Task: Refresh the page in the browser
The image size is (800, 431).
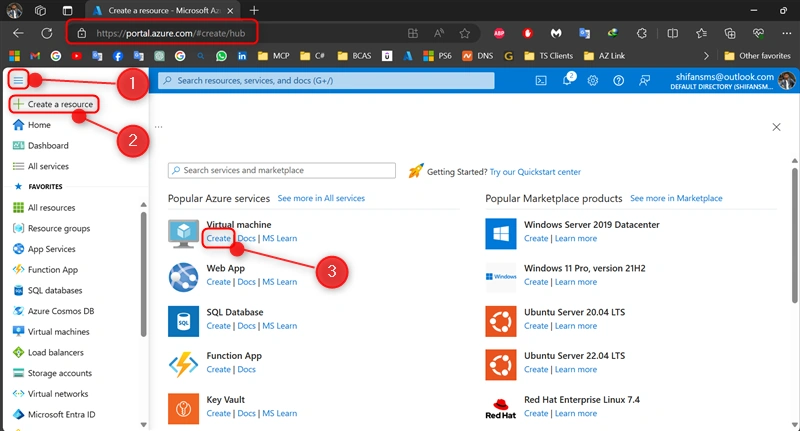Action: (47, 33)
